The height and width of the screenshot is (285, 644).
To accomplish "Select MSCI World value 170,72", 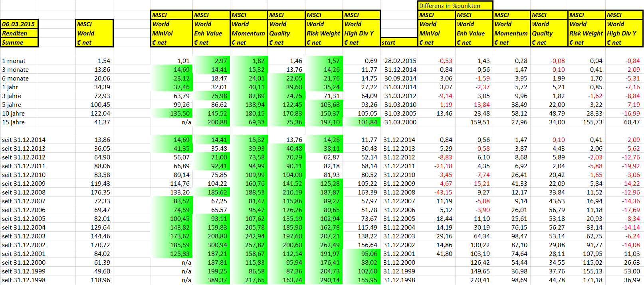I will pos(100,245).
